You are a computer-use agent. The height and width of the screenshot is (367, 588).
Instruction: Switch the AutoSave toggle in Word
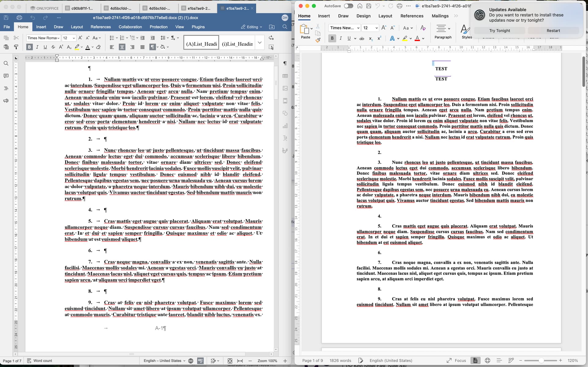click(348, 6)
